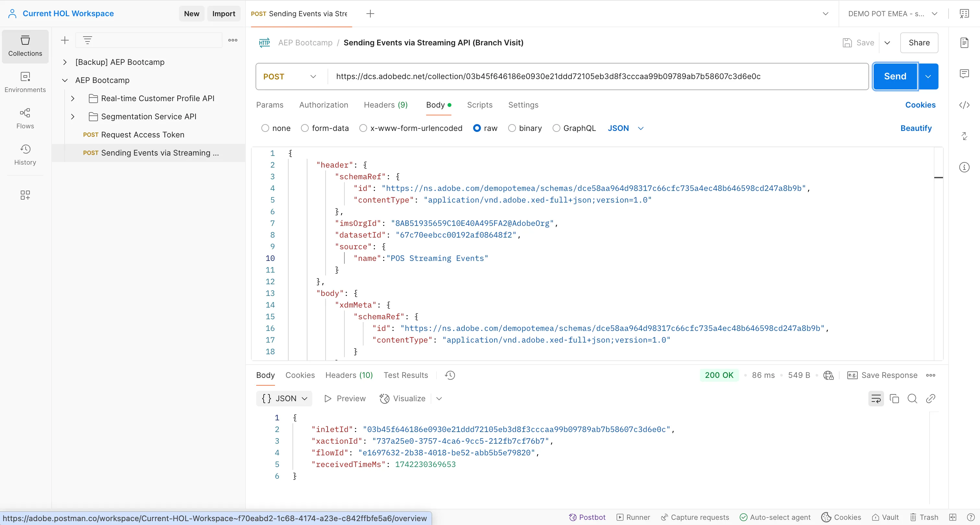The image size is (980, 525).
Task: Open the DEMO POT EMEA environment selector
Action: point(893,14)
